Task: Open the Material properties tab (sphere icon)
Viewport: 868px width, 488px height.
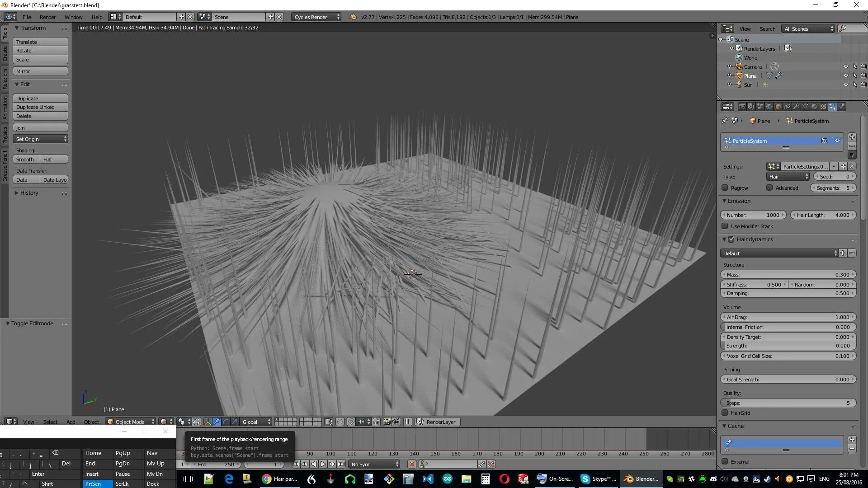Action: pyautogui.click(x=814, y=107)
